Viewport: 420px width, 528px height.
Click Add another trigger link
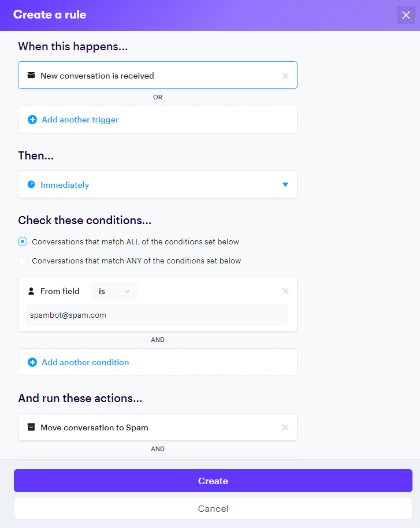pos(80,120)
